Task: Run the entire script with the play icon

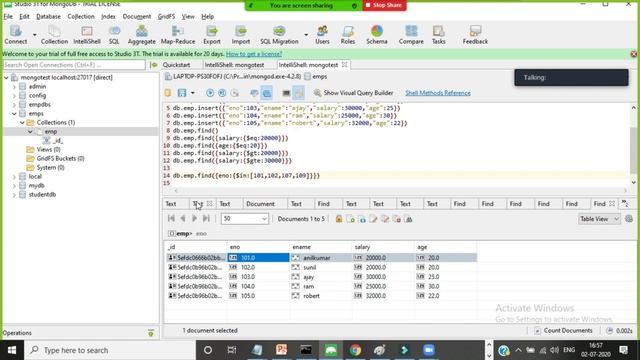Action: 210,93
